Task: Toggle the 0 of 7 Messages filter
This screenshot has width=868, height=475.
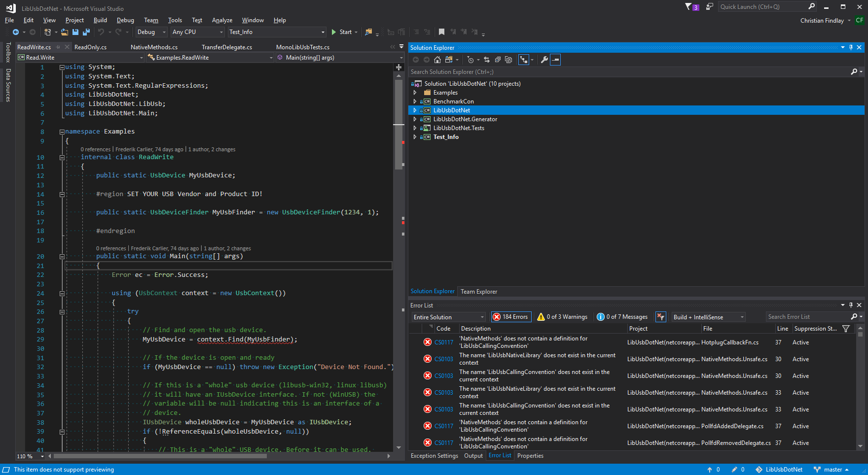Action: (622, 317)
